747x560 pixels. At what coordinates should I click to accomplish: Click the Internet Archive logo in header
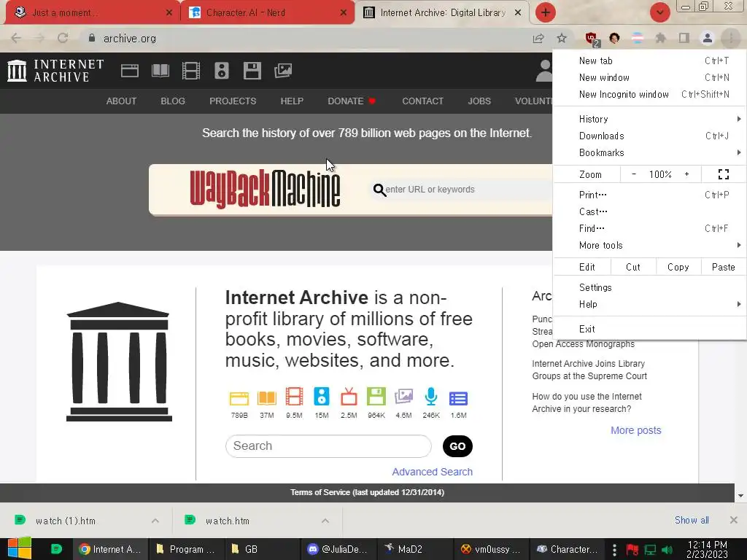pyautogui.click(x=55, y=71)
